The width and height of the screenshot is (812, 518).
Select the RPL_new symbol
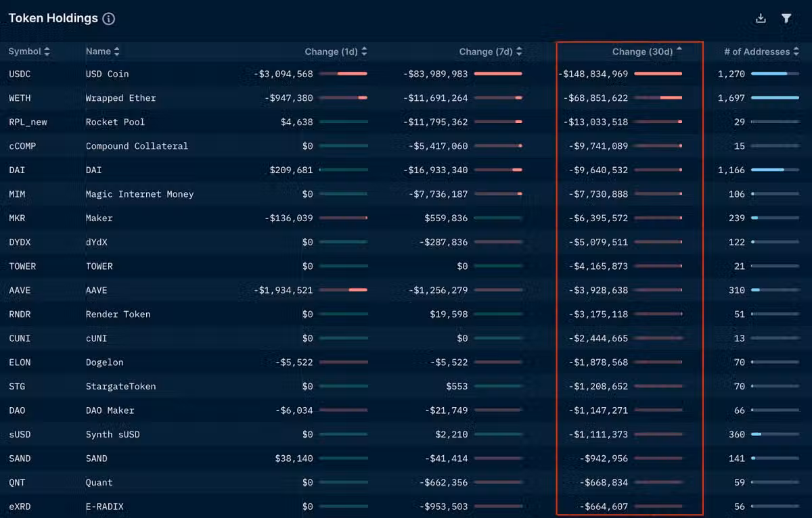[x=28, y=122]
